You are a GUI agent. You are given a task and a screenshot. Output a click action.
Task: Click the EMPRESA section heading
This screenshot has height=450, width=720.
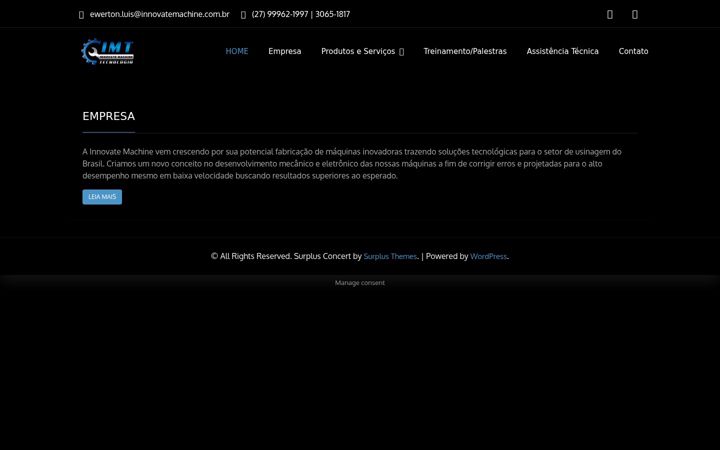109,116
